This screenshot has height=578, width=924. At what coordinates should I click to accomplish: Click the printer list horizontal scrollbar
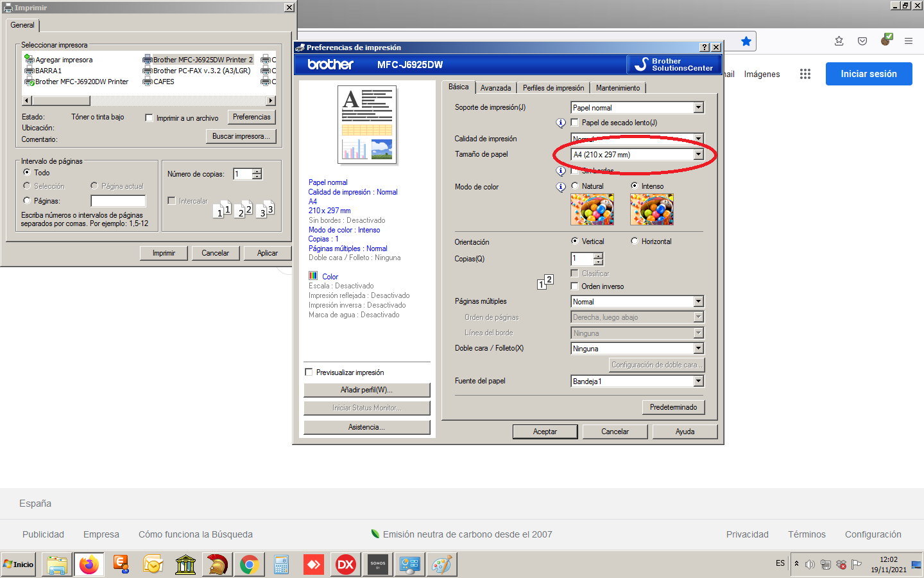149,101
